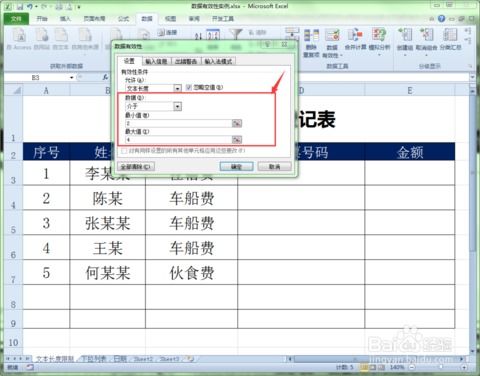
Task: Click the insert function fx icon
Action: 105,77
